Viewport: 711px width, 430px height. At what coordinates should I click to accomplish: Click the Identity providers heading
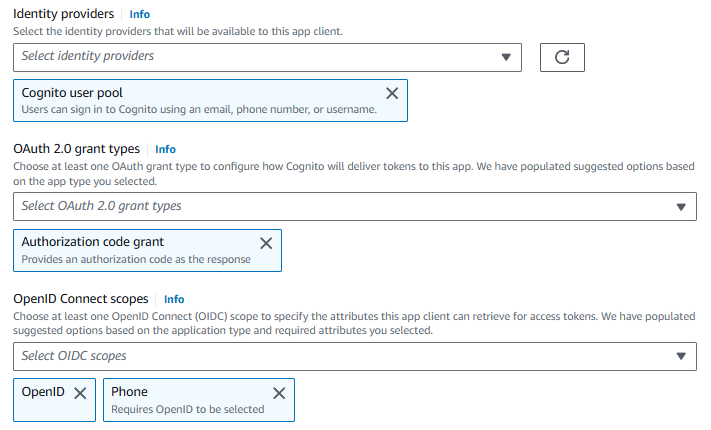(63, 14)
